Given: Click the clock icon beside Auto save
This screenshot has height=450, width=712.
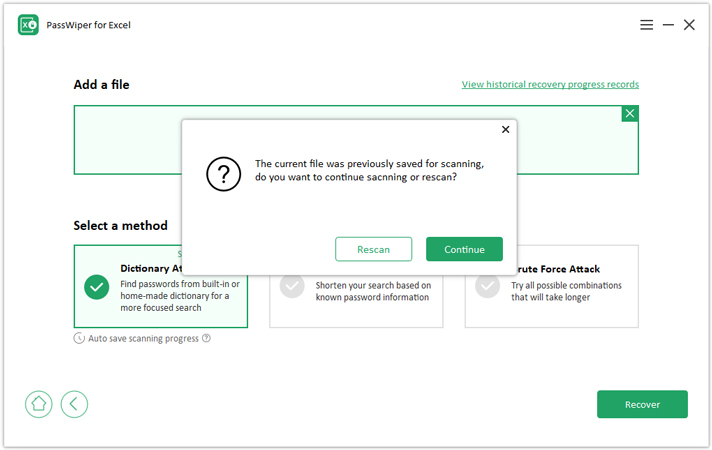Looking at the screenshot, I should (79, 338).
